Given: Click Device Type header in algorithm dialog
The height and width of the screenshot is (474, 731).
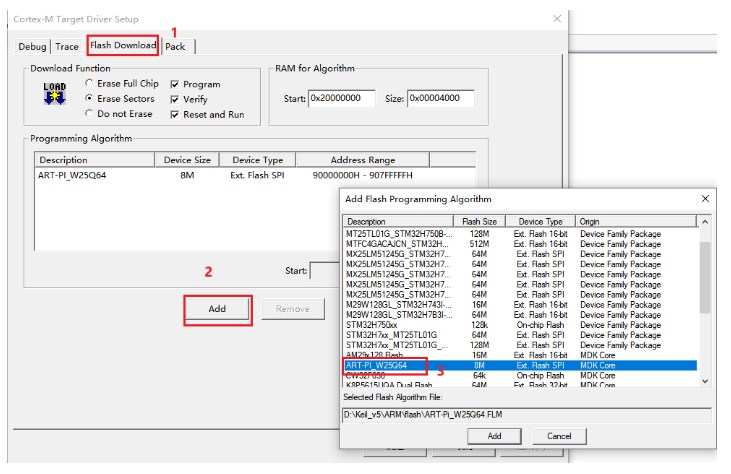Looking at the screenshot, I should tap(540, 221).
